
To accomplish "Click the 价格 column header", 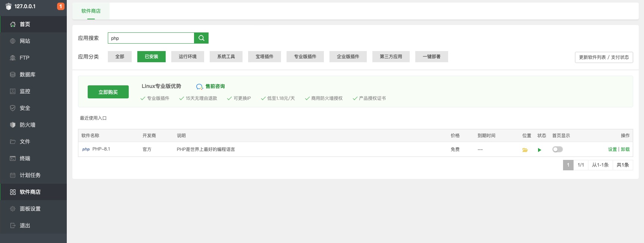I will [455, 136].
